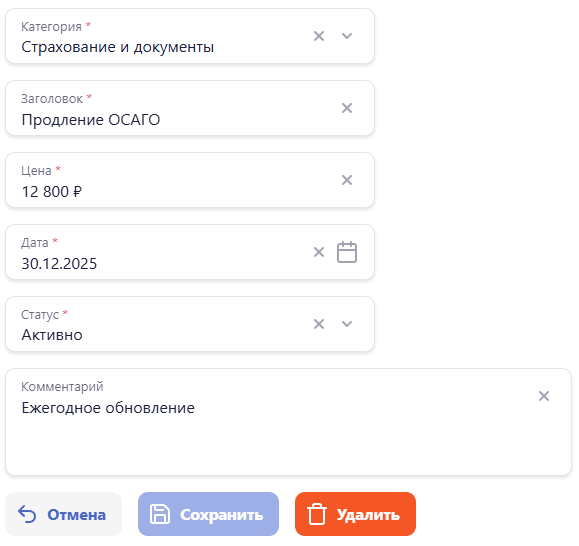The height and width of the screenshot is (546, 579).
Task: Clear the Цена field with X
Action: click(x=347, y=180)
